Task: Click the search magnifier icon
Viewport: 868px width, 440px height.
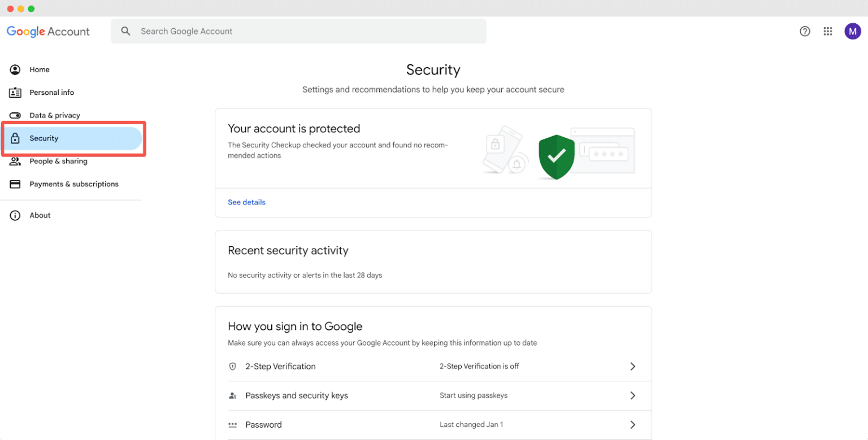Action: tap(126, 32)
